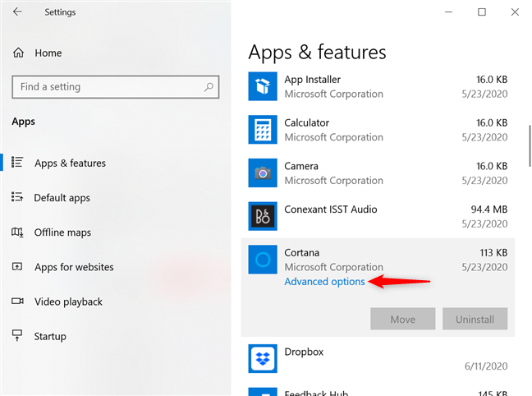
Task: Focus the Find a setting search field
Action: pyautogui.click(x=116, y=87)
